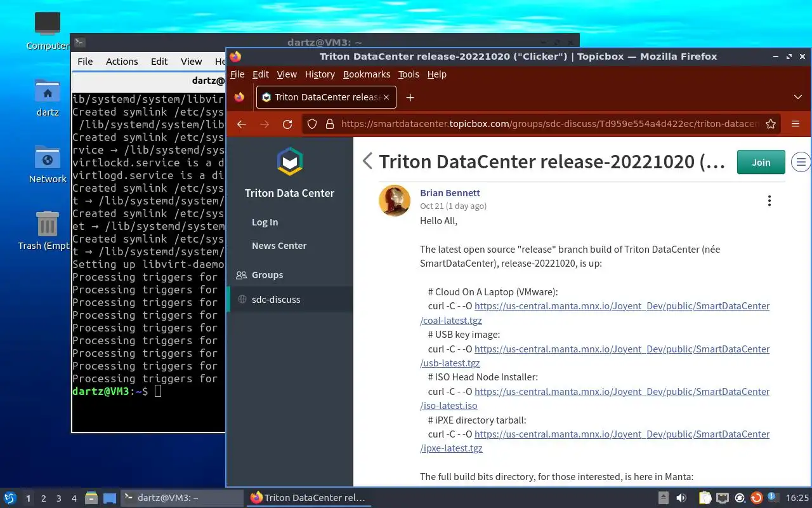This screenshot has width=812, height=508.
Task: Open Firefox Edit menu
Action: pyautogui.click(x=261, y=74)
